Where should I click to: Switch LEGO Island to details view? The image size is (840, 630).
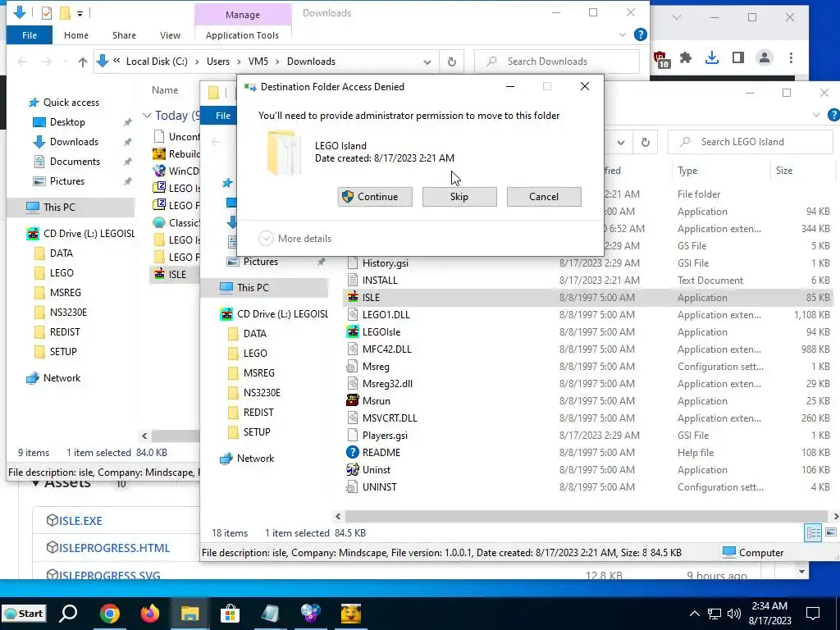[813, 532]
